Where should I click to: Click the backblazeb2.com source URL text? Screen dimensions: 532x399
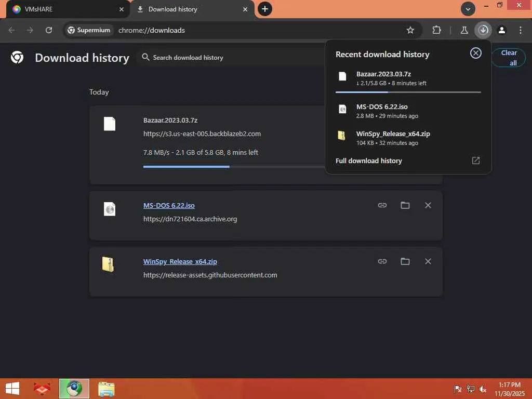pos(202,134)
